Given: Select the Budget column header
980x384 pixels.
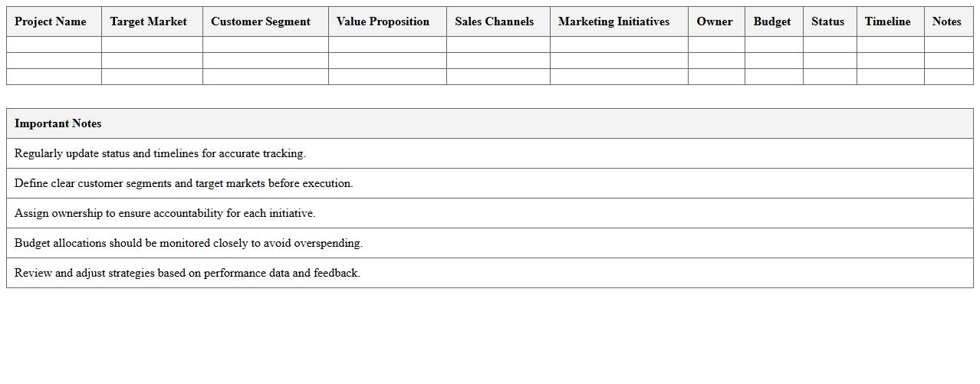Looking at the screenshot, I should point(772,21).
